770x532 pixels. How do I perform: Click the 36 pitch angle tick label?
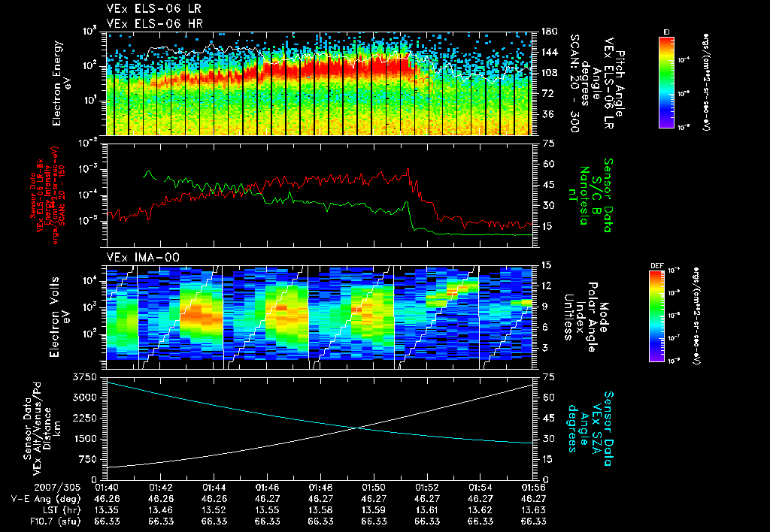click(x=547, y=114)
